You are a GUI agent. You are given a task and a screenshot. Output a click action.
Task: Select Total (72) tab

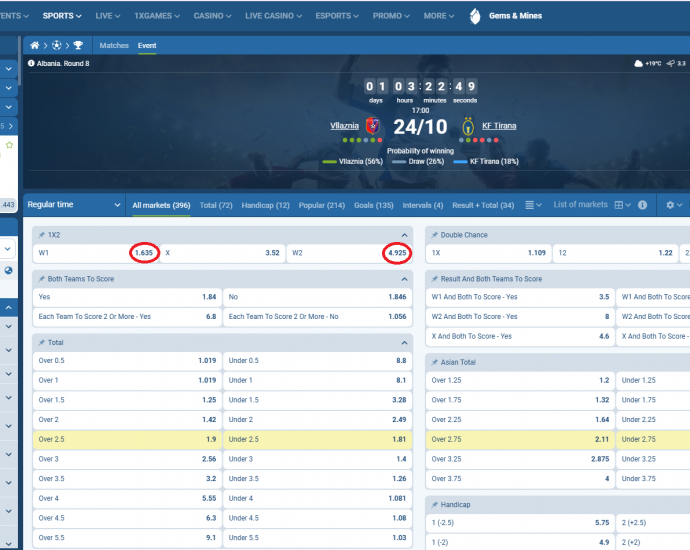pyautogui.click(x=216, y=205)
